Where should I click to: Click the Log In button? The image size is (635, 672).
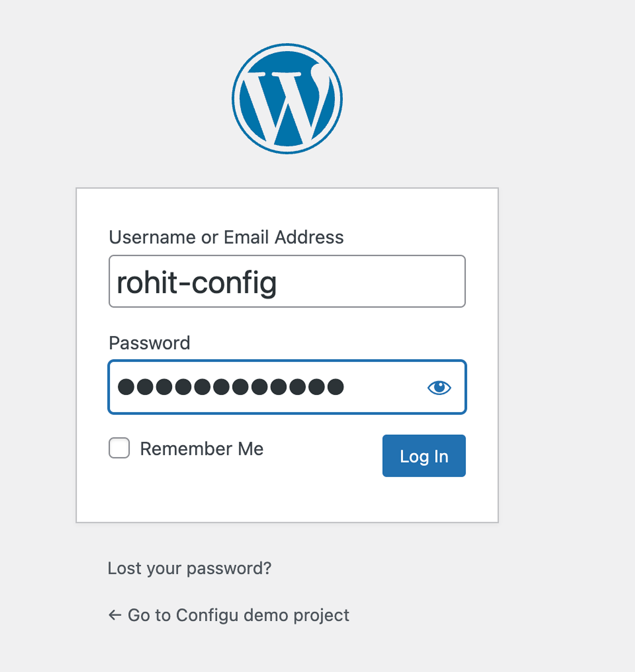(x=424, y=456)
